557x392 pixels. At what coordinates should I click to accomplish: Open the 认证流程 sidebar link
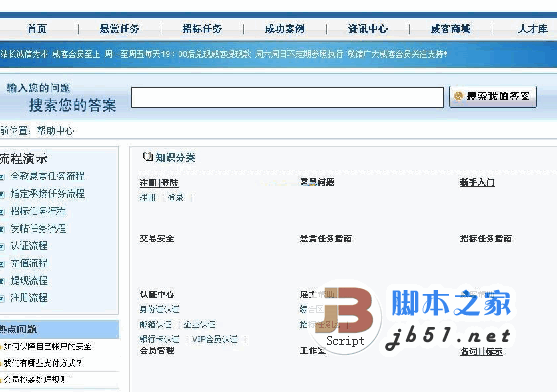click(x=29, y=246)
